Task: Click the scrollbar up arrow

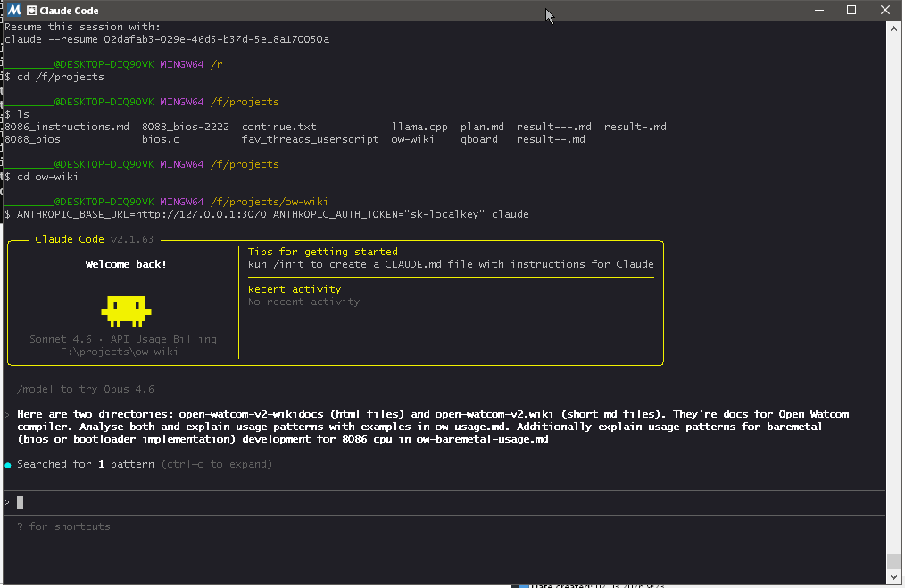Action: [893, 27]
